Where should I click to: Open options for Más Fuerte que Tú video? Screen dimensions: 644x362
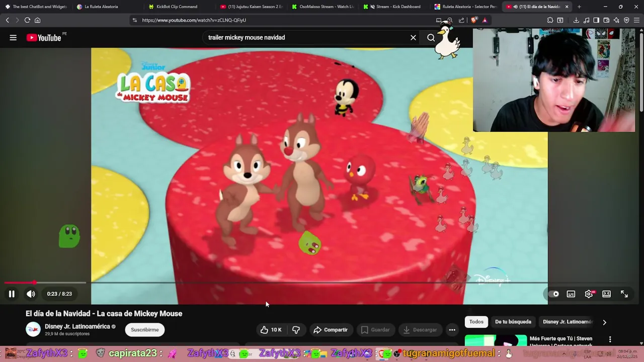pyautogui.click(x=610, y=339)
